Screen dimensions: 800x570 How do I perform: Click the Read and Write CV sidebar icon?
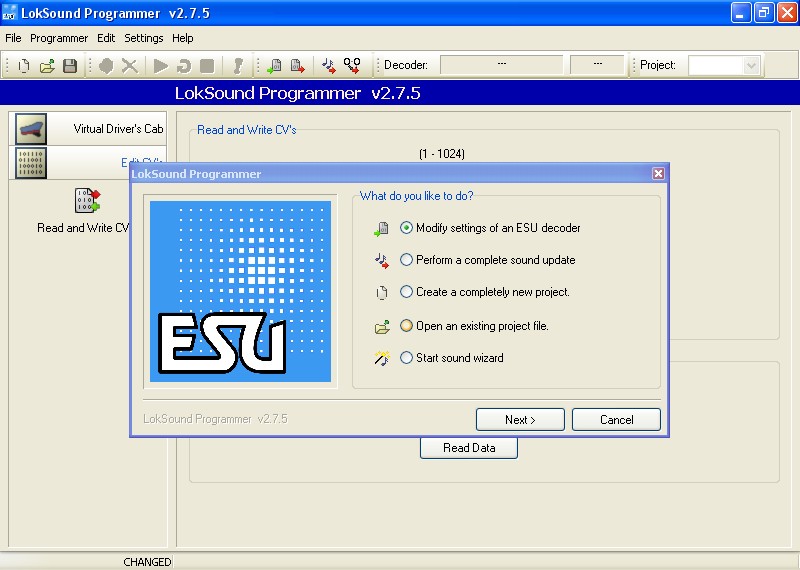(87, 200)
